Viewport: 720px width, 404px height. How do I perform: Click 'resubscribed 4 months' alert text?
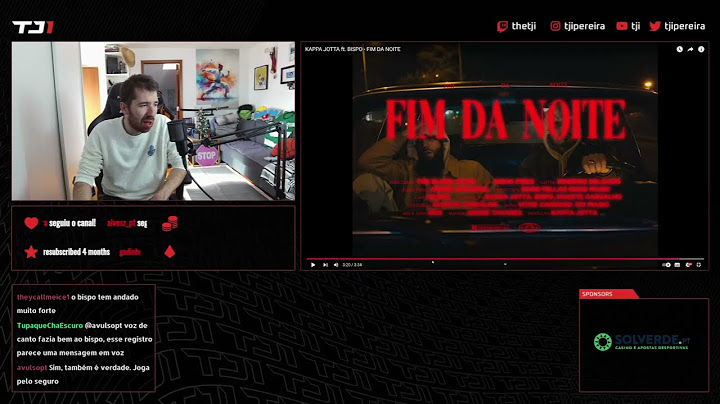click(76, 252)
